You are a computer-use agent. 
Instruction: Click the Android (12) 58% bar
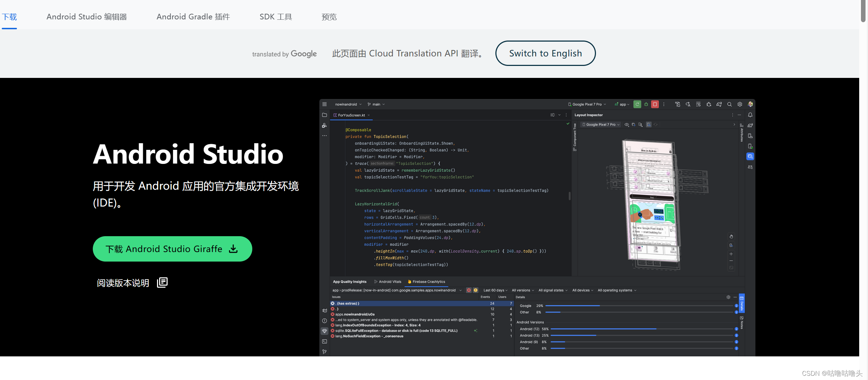pos(641,329)
